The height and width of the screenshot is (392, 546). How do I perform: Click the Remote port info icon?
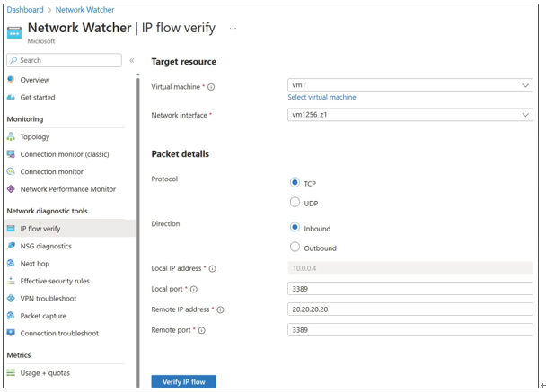tap(202, 330)
